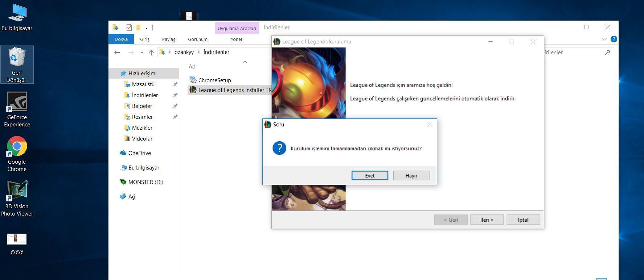Click the Explorer help question mark icon
Image resolution: width=644 pixels, height=280 pixels.
click(x=614, y=39)
